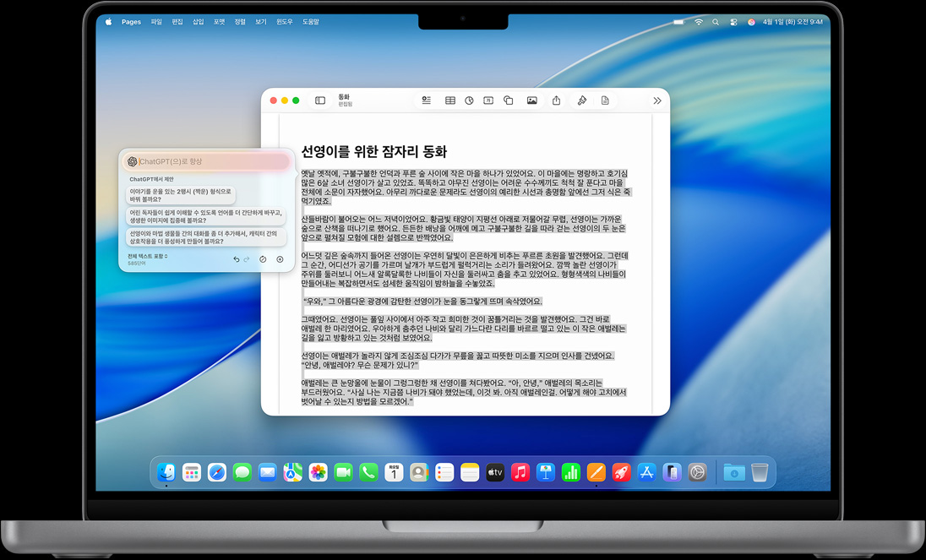Viewport: 926px width, 560px height.
Task: Open the 포맷 menu
Action: 219,22
